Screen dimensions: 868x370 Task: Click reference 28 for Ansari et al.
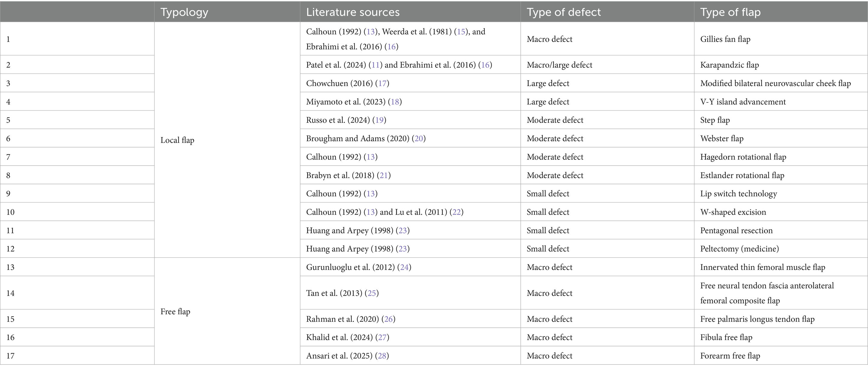[x=382, y=356]
